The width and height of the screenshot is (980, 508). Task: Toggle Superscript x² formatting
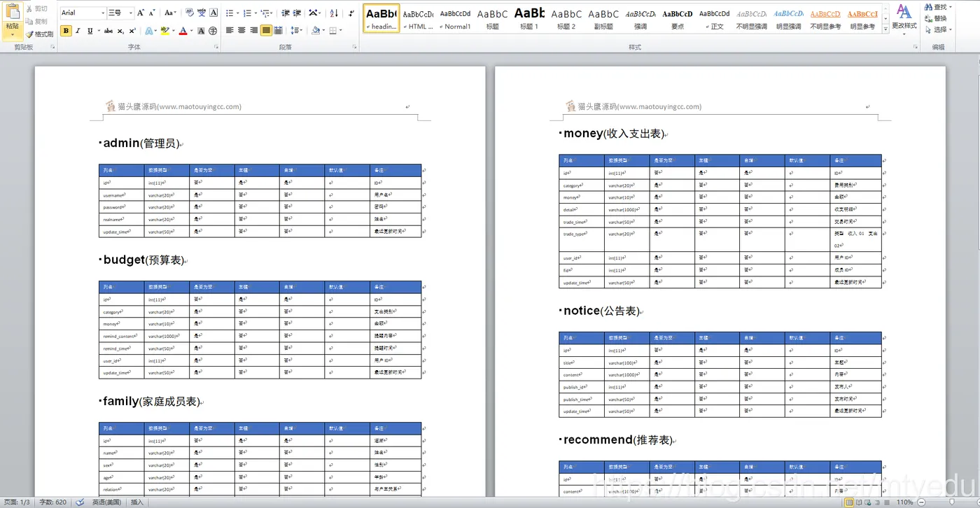tap(132, 31)
